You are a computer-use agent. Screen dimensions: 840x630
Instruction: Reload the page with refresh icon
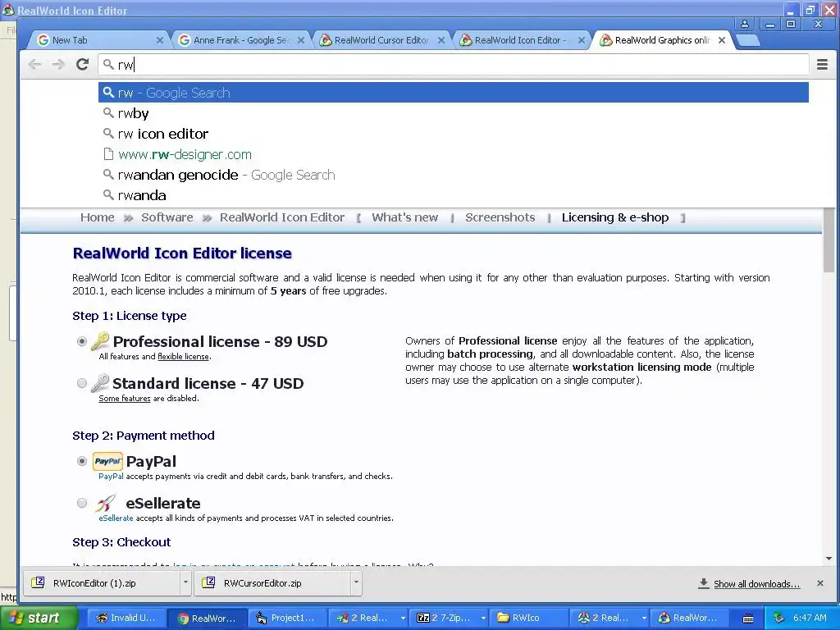[82, 65]
